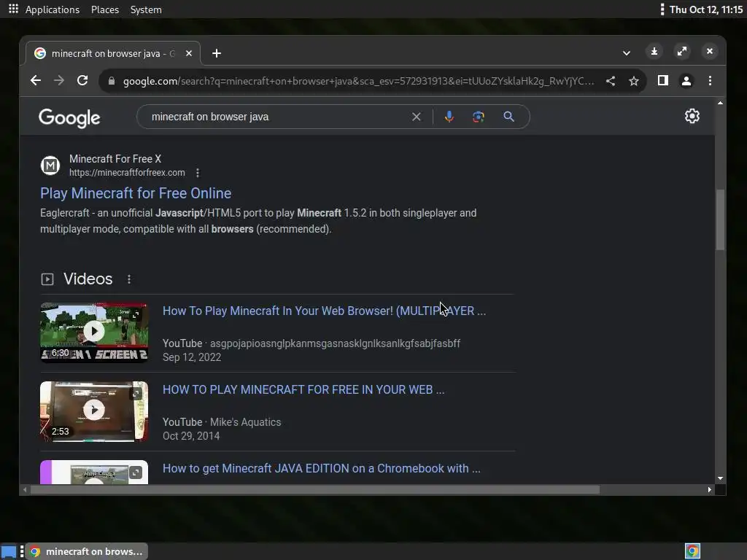
Task: Open the Chrome three-dot menu
Action: (710, 81)
